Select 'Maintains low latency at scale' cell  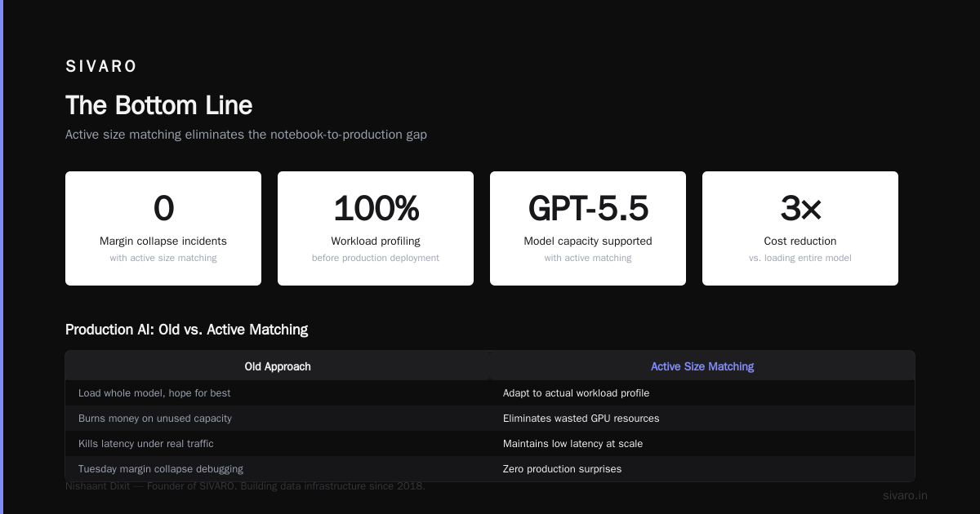tap(702, 444)
